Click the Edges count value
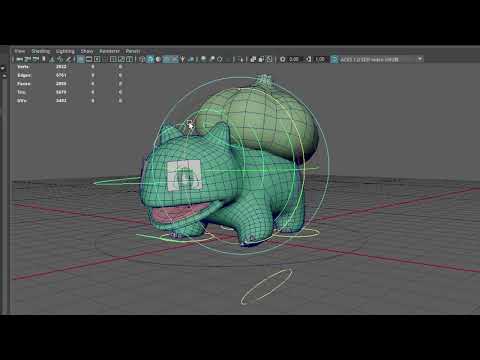Image resolution: width=480 pixels, height=360 pixels. [x=61, y=75]
